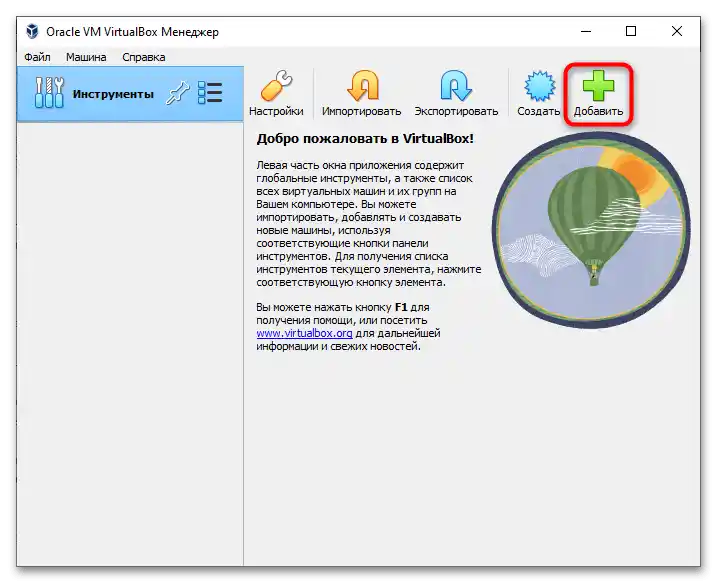Follow the www.virtualbox.org link
Image resolution: width=717 pixels, height=583 pixels.
coord(304,333)
